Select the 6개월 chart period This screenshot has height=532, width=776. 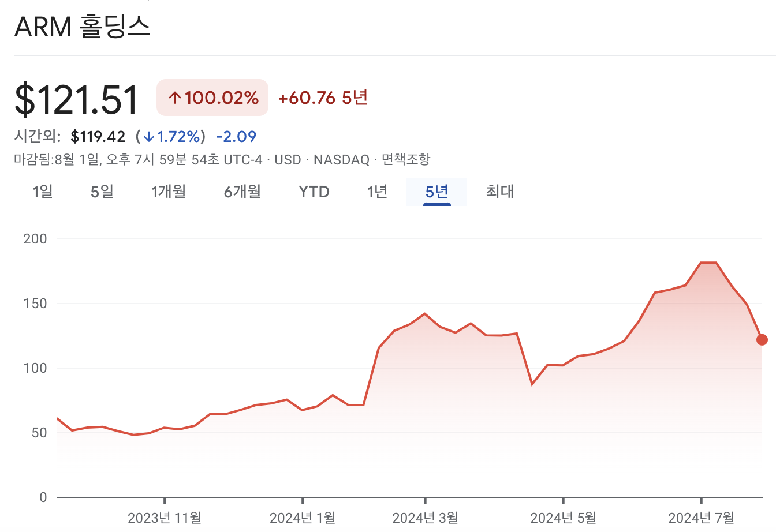(x=242, y=192)
